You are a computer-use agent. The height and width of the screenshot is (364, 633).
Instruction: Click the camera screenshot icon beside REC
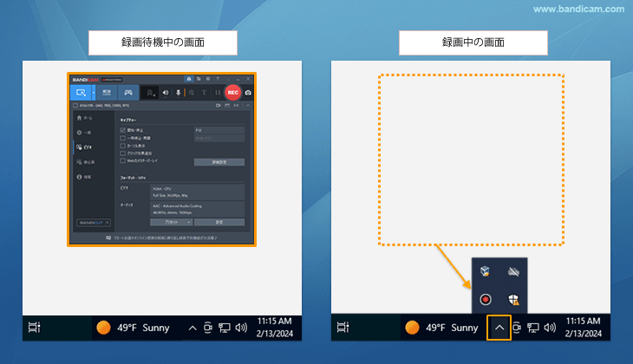tap(248, 92)
